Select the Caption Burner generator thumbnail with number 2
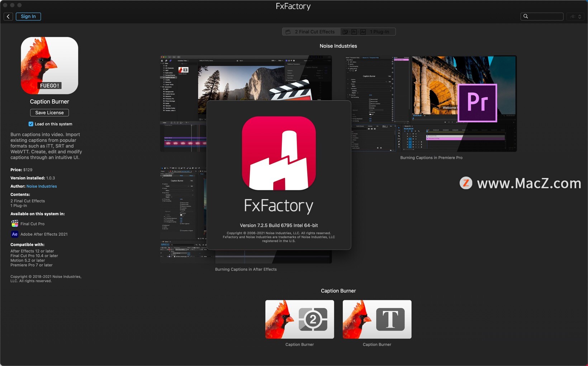 (x=300, y=319)
